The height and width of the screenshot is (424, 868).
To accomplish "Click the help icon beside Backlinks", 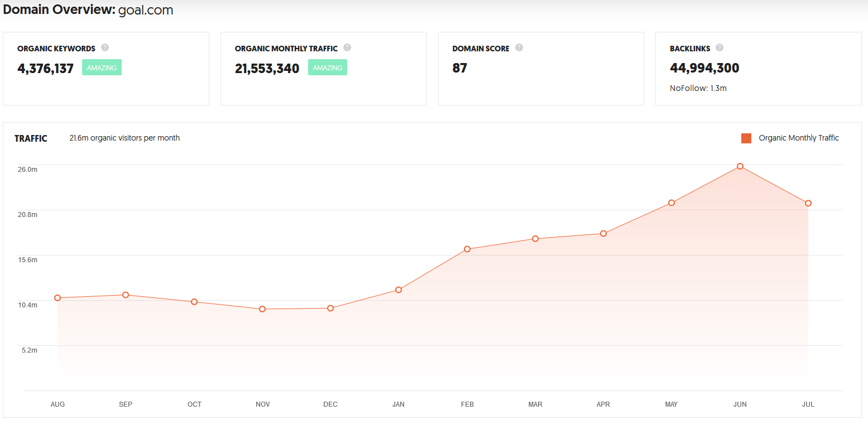I will (x=720, y=47).
